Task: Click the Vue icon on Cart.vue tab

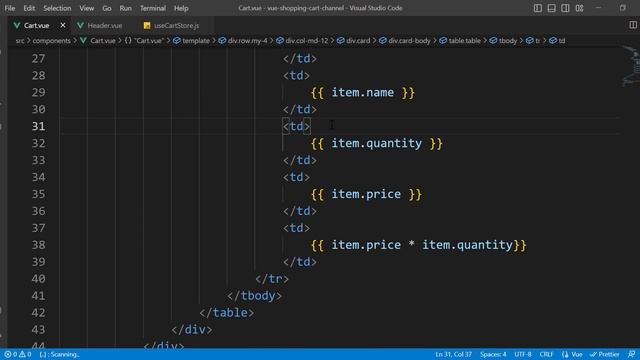Action: click(17, 25)
